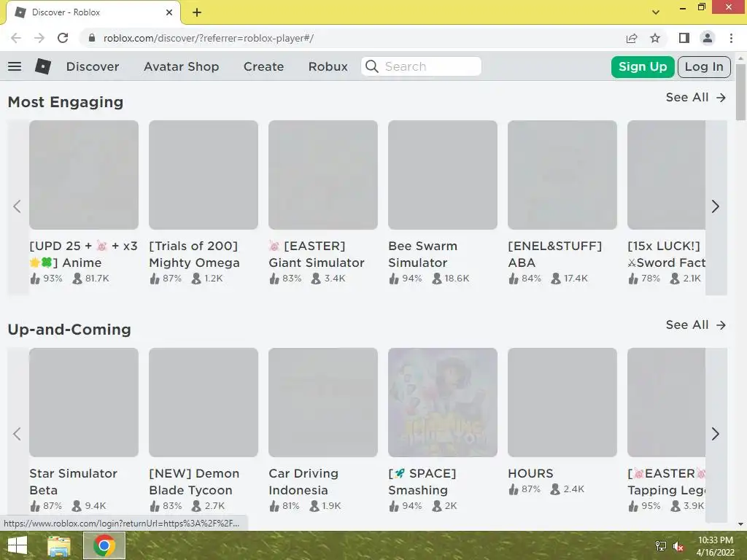This screenshot has height=560, width=747.
Task: Open the Anime UPD 25 game thumbnail
Action: (x=84, y=175)
